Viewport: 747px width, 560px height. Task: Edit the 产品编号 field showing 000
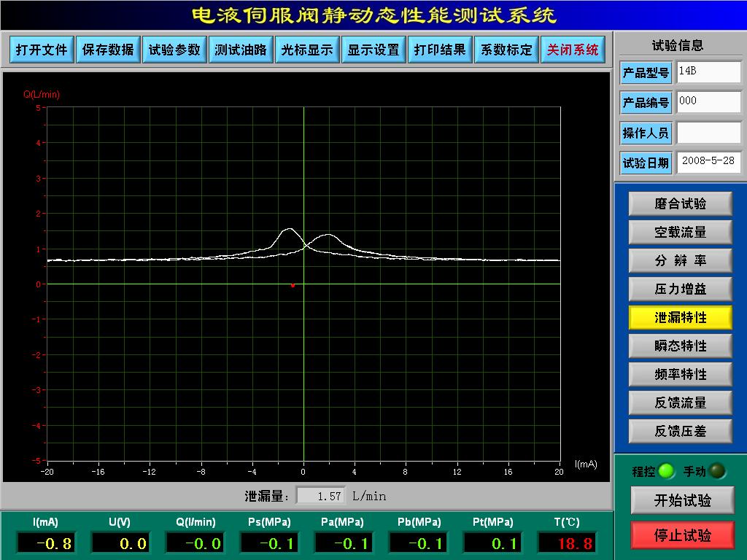pyautogui.click(x=709, y=102)
